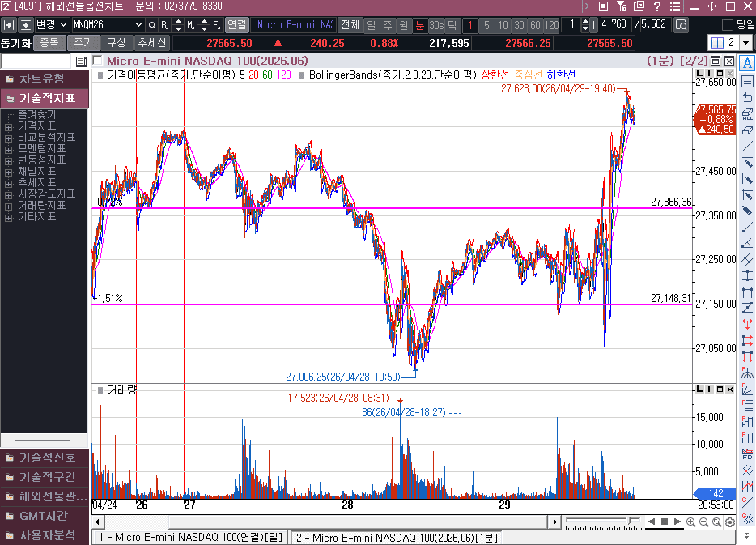
Task: Select the 30s period button
Action: point(436,25)
